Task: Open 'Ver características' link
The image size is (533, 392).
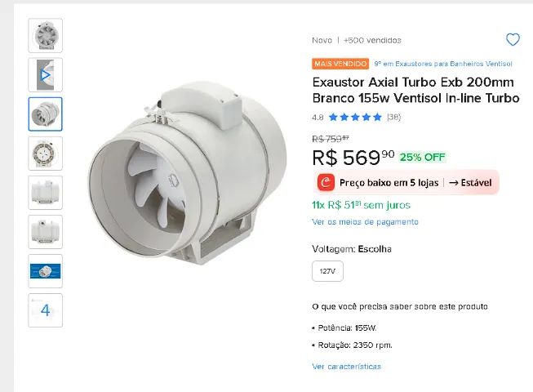Action: point(346,367)
